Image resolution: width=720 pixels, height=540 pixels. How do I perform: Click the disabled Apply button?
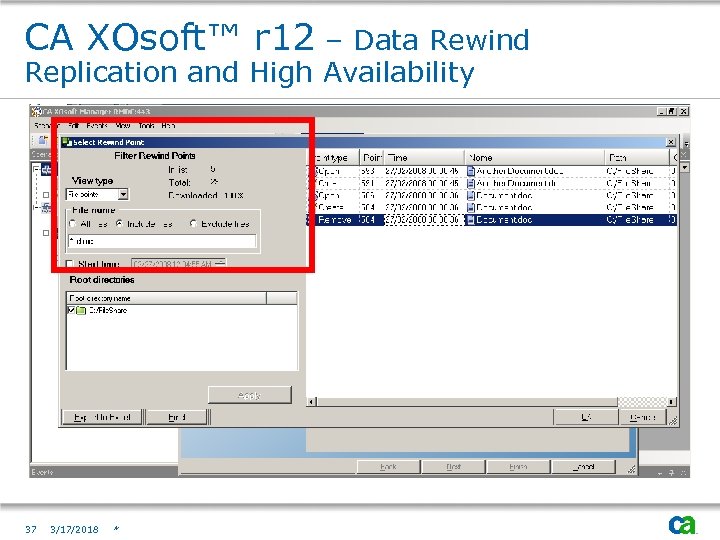point(250,395)
